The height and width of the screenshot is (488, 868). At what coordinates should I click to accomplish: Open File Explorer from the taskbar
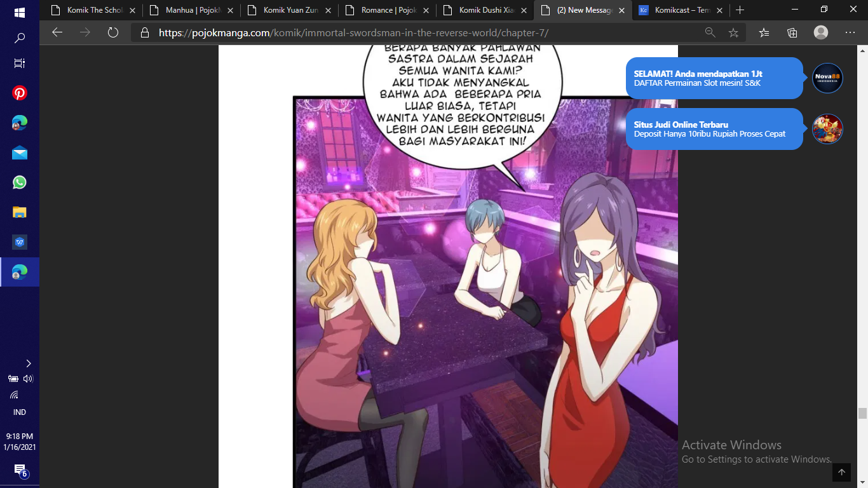pyautogui.click(x=19, y=212)
